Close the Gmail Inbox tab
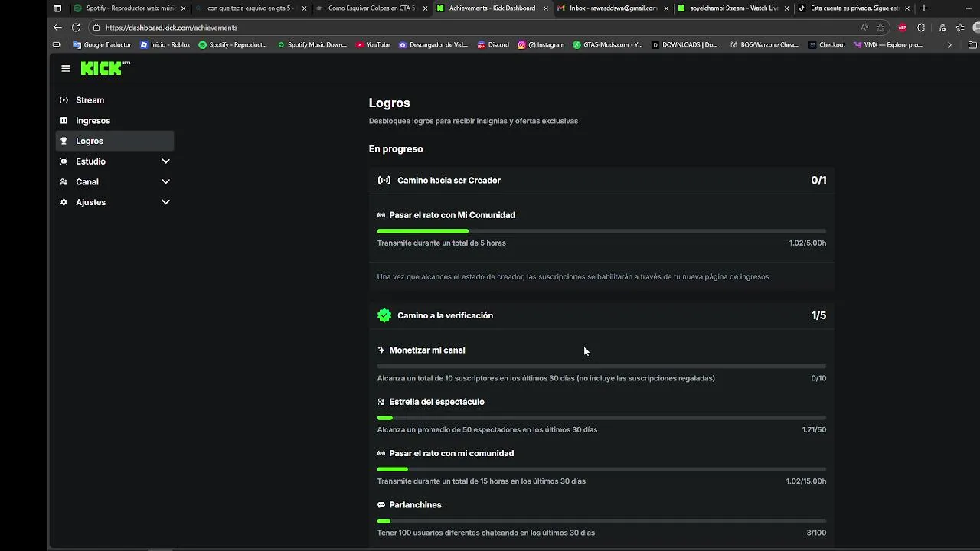980x551 pixels. (x=666, y=8)
